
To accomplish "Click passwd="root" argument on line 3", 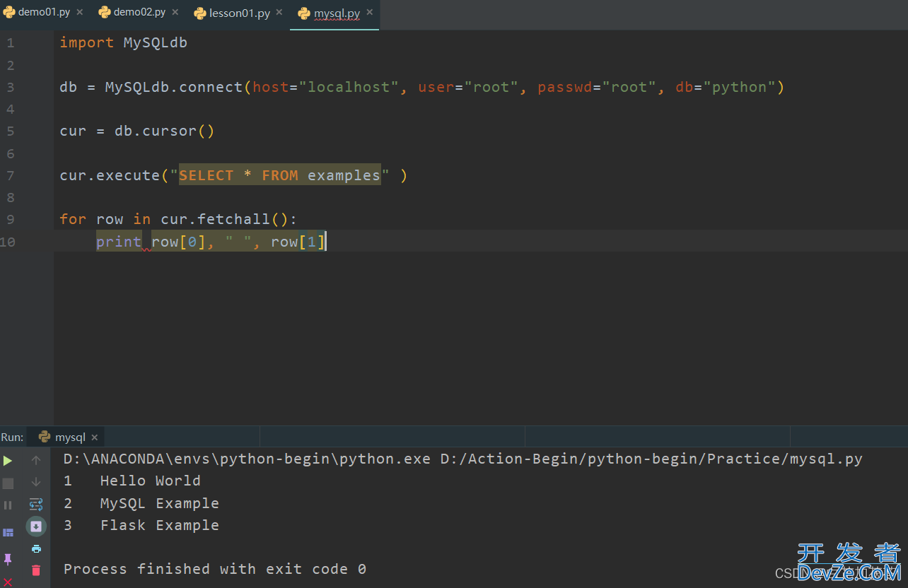I will (597, 87).
